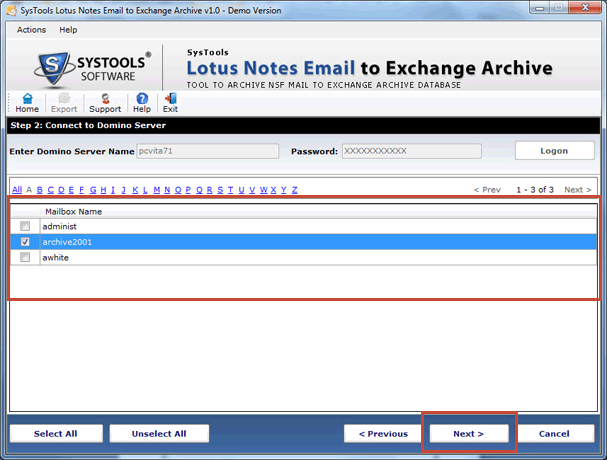Click the Next > pagination link
This screenshot has width=607, height=460.
point(578,190)
